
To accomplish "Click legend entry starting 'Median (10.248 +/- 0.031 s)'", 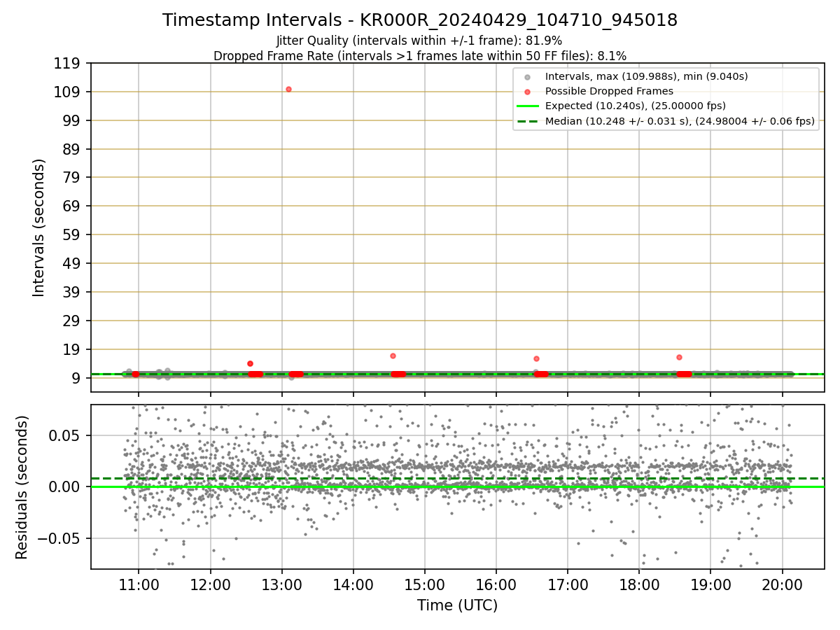I will click(680, 121).
